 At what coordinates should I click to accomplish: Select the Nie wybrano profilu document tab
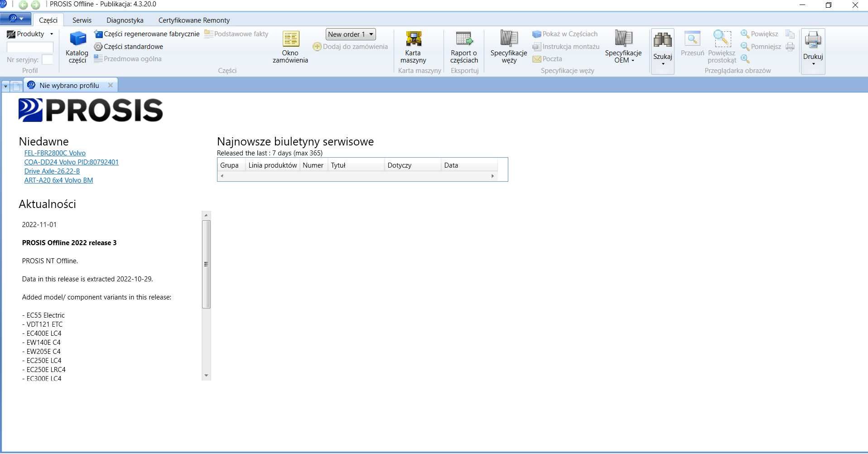coord(69,85)
